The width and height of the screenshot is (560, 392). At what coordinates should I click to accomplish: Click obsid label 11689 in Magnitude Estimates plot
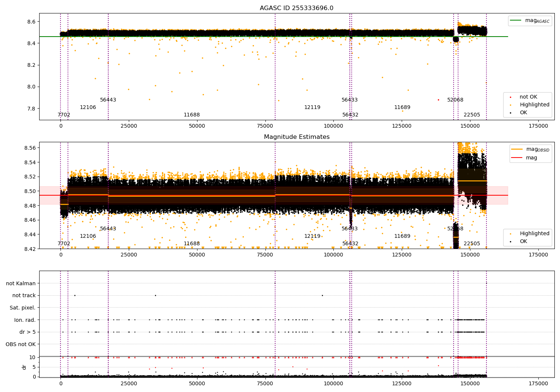coord(402,236)
